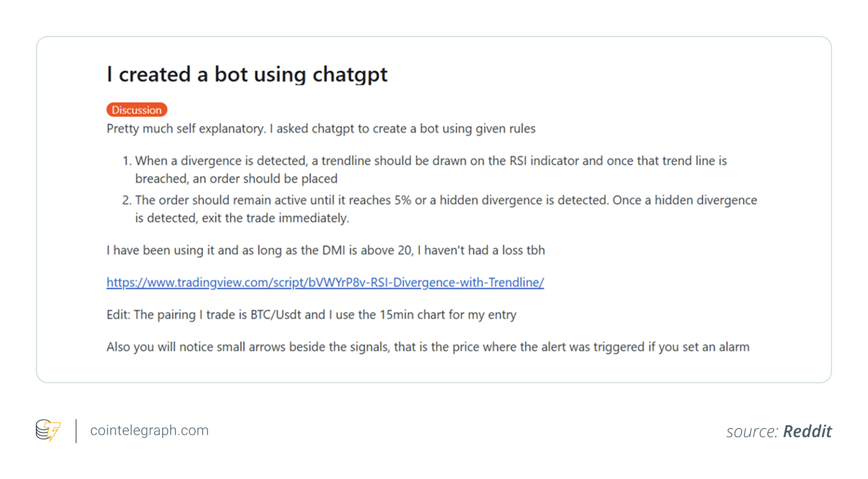
Task: Click the orange Discussion flair tag
Action: click(x=136, y=110)
